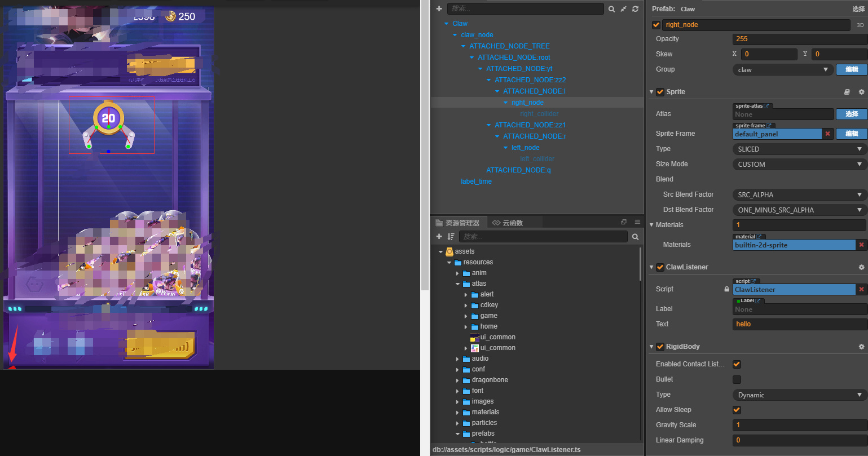The width and height of the screenshot is (868, 456).
Task: Select label_time node in hierarchy
Action: click(476, 181)
